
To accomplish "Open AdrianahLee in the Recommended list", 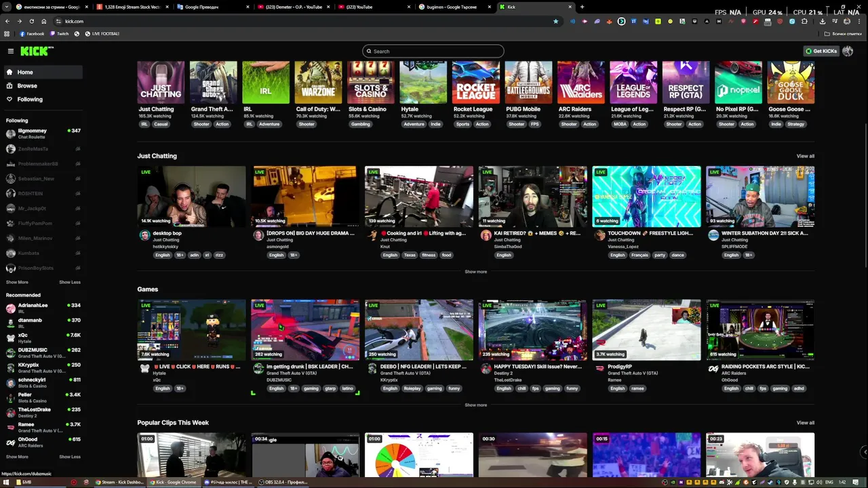I will coord(42,308).
